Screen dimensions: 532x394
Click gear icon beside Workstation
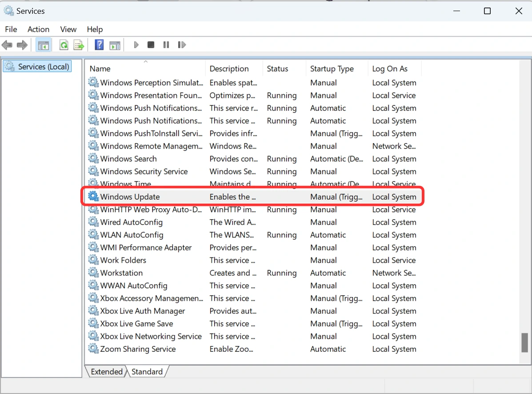click(93, 273)
